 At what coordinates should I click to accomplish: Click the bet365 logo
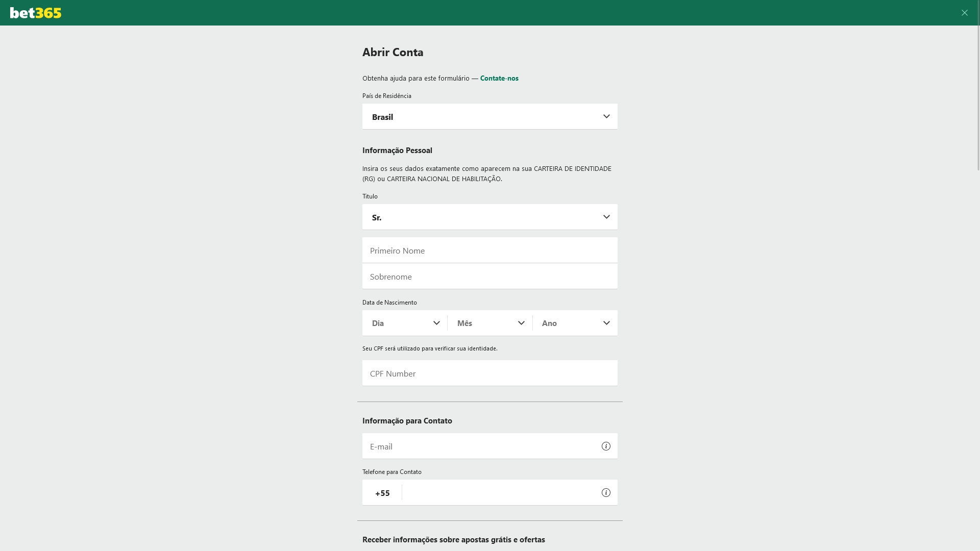coord(36,13)
